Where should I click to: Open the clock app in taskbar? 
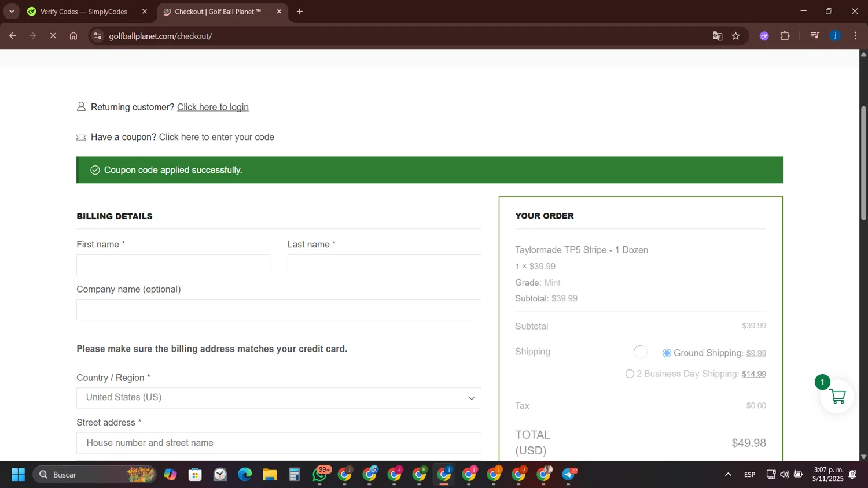220,475
